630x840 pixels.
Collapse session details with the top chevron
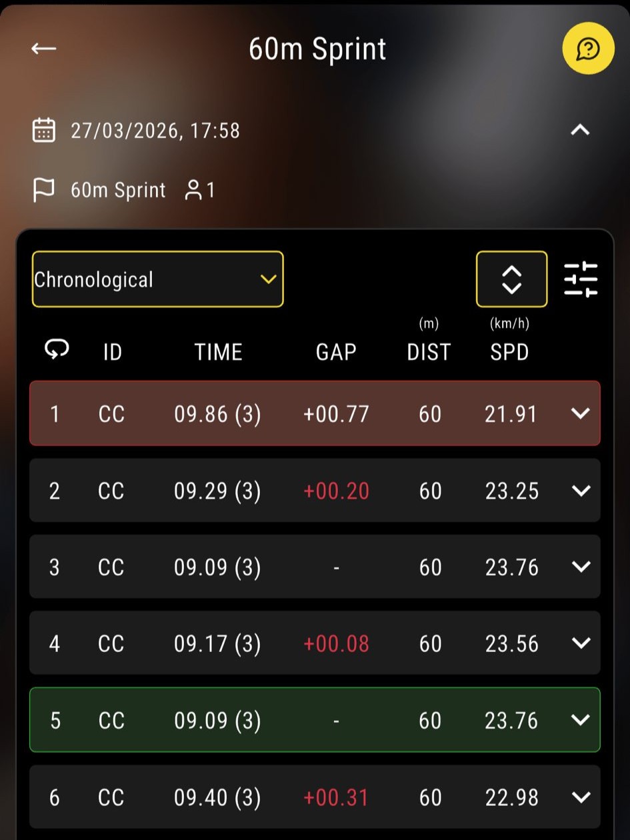(x=580, y=130)
